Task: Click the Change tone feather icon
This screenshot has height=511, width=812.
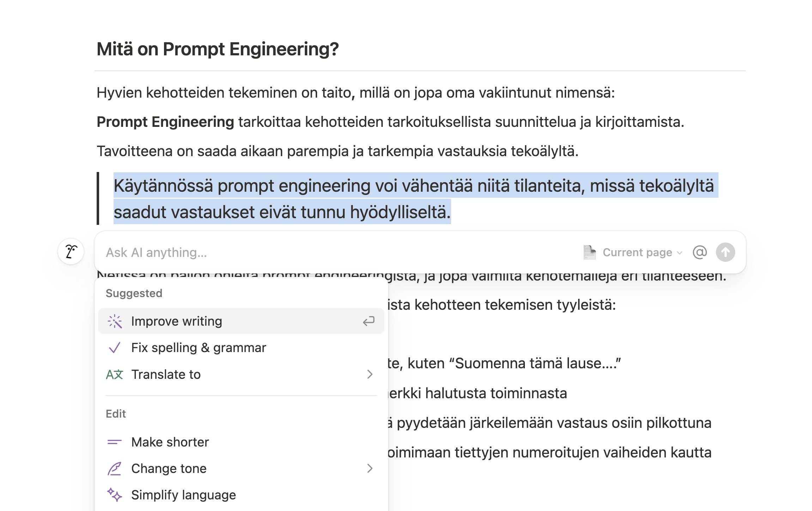Action: pyautogui.click(x=115, y=469)
